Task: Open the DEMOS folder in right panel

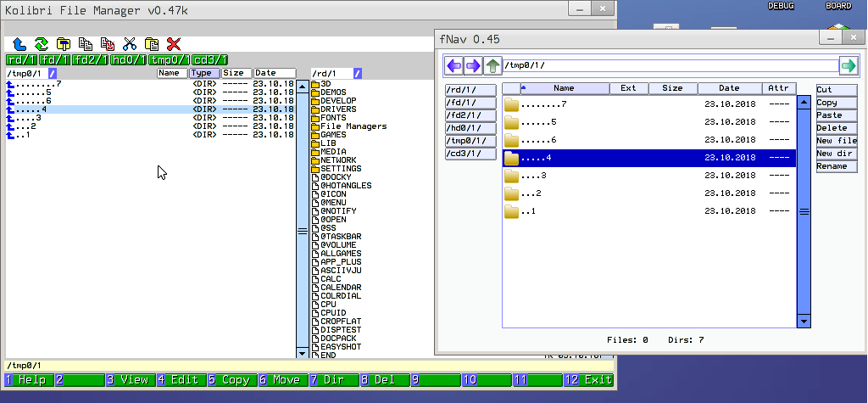Action: (333, 92)
